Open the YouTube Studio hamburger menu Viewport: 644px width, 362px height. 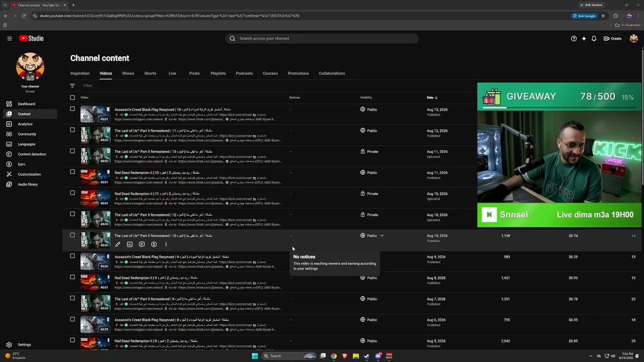pyautogui.click(x=9, y=38)
